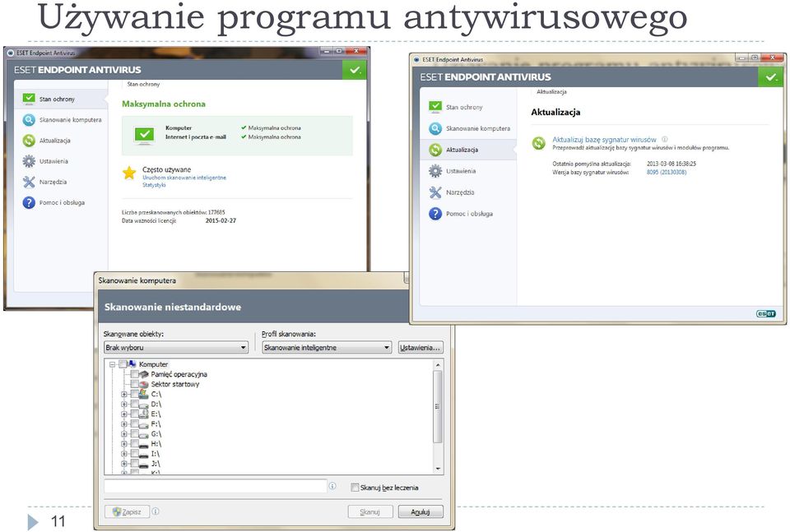
Task: Check the Pamięć operacyjna checkbox
Action: [x=134, y=374]
